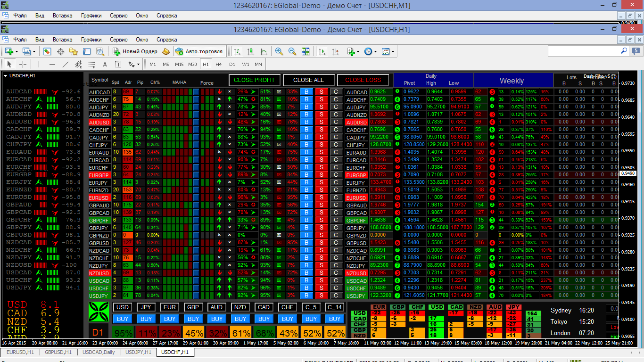Screen dimensions: 644x362
Task: Toggle the Авто-торговля button
Action: 198,51
